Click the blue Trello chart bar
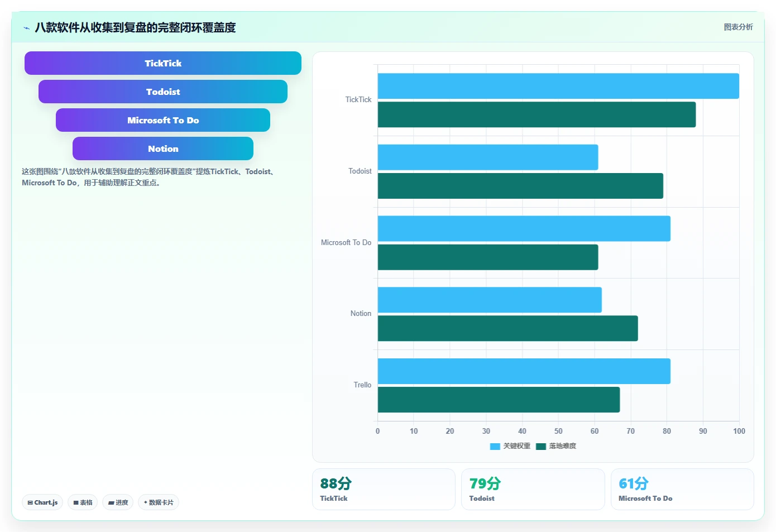 pos(524,371)
